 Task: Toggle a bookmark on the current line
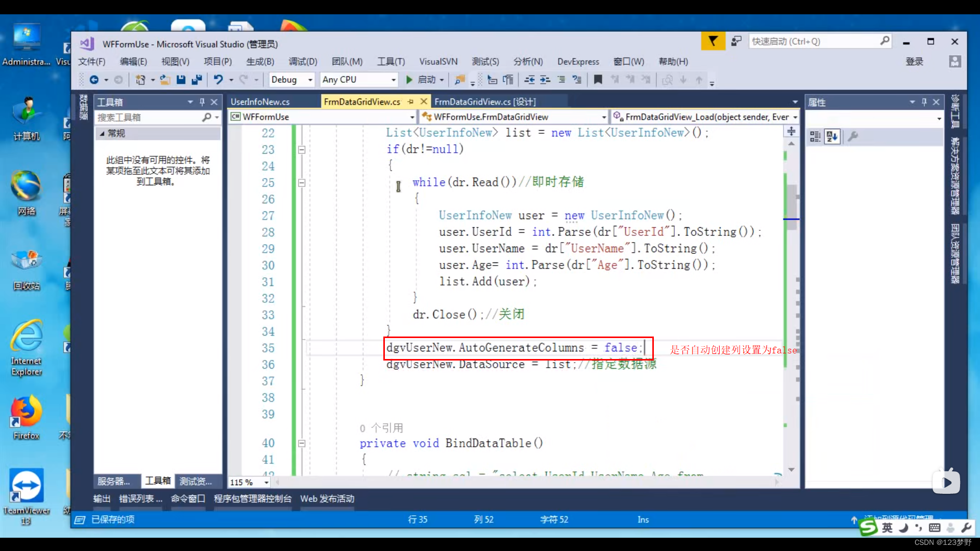tap(598, 80)
